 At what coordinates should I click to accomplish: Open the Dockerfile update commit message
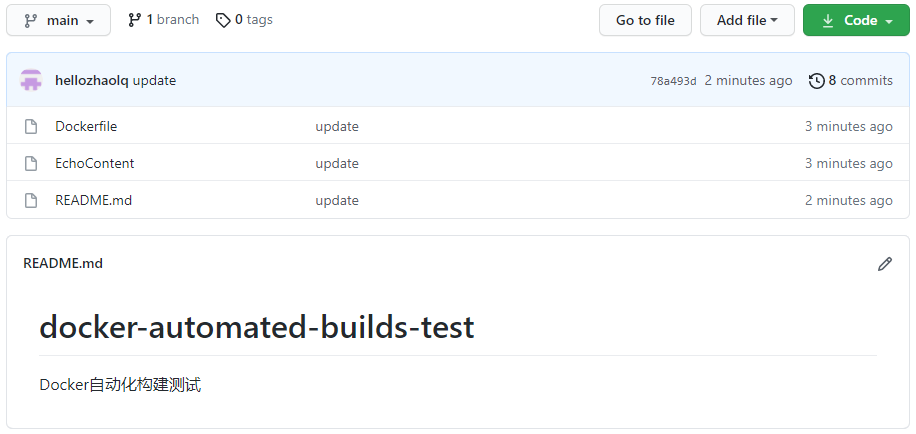[337, 127]
